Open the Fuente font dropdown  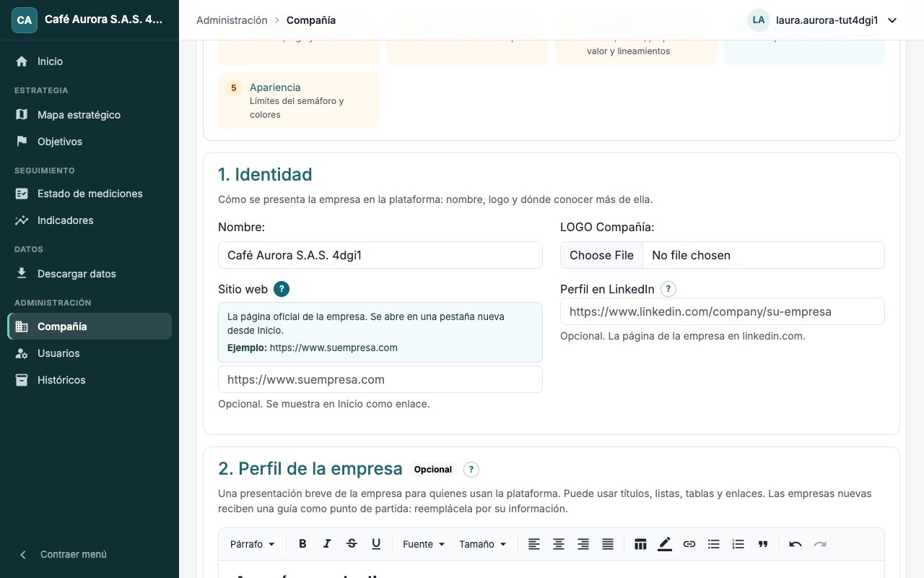(x=424, y=544)
